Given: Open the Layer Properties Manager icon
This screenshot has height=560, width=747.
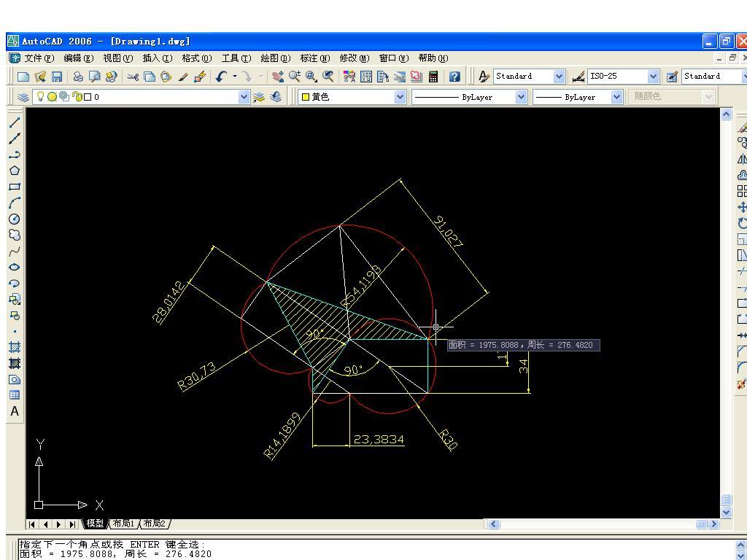Looking at the screenshot, I should pyautogui.click(x=23, y=97).
